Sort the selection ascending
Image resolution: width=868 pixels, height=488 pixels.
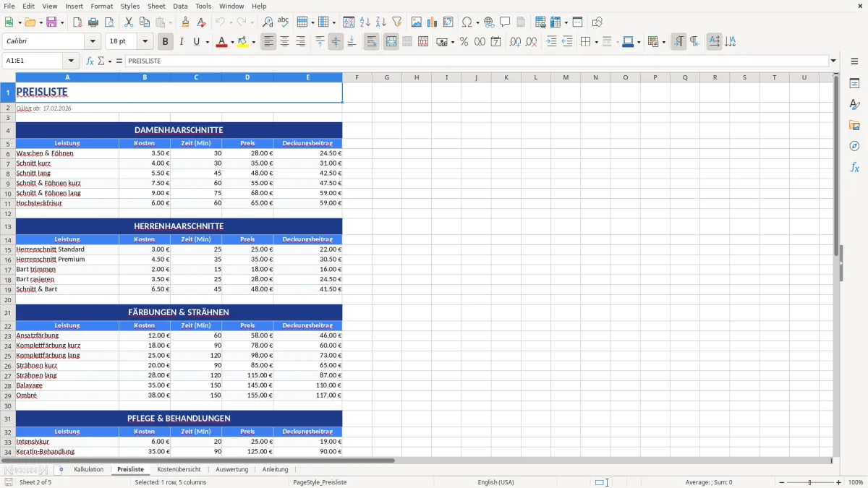tap(363, 22)
